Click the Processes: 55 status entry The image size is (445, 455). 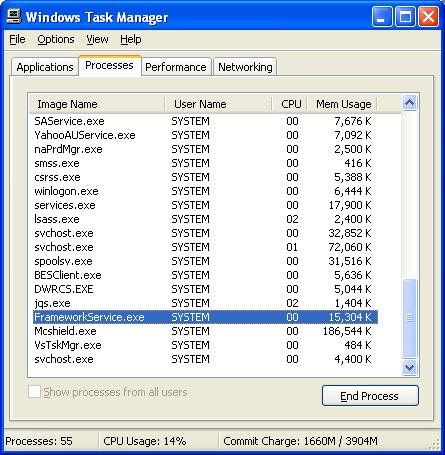pos(39,441)
